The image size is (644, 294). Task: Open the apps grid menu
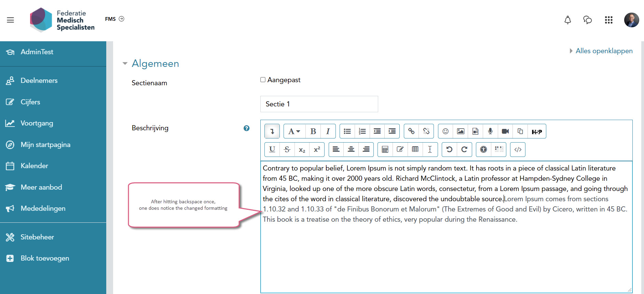(x=608, y=20)
